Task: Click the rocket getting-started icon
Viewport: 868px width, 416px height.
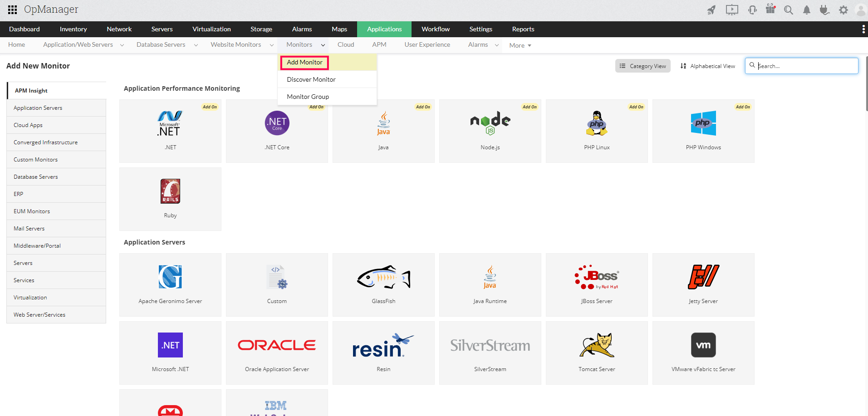Action: click(x=711, y=10)
